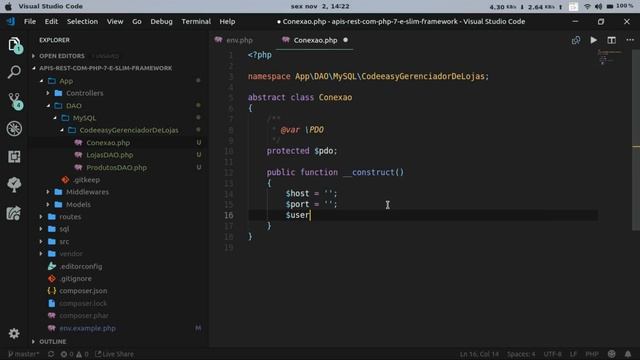The height and width of the screenshot is (360, 640).
Task: Open the Live Share activity bar icon
Action: [13, 213]
